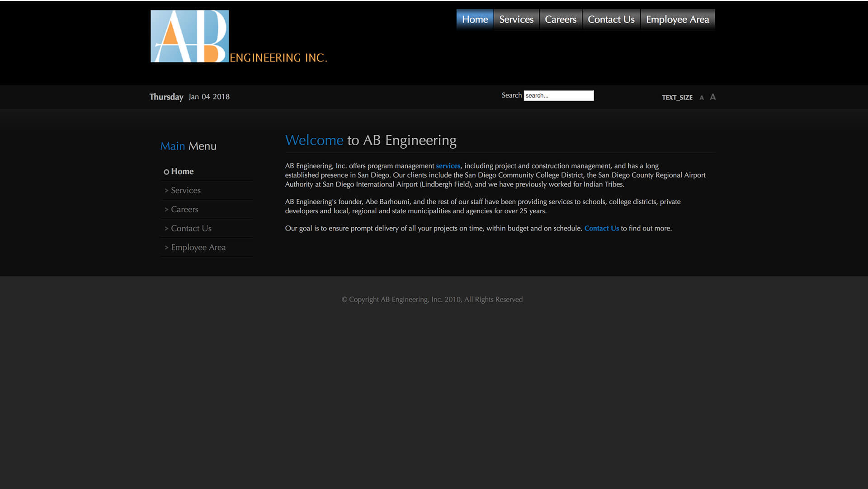Select Employee Area in the Main Menu sidebar

tap(198, 247)
